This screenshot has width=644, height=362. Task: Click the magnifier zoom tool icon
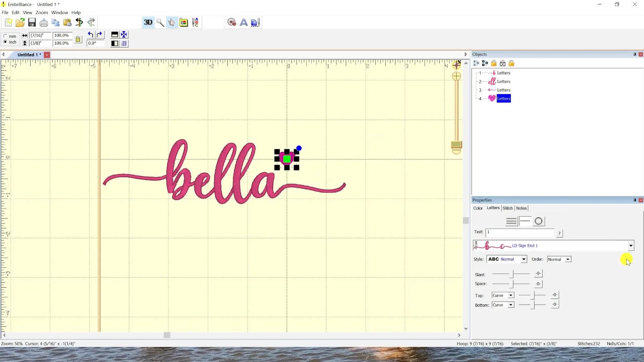click(x=160, y=22)
